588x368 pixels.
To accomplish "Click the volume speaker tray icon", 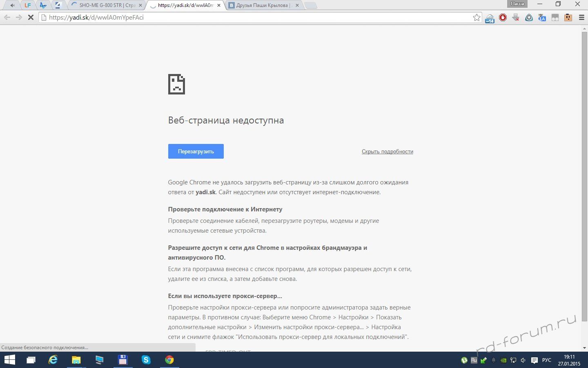I will pos(523,360).
